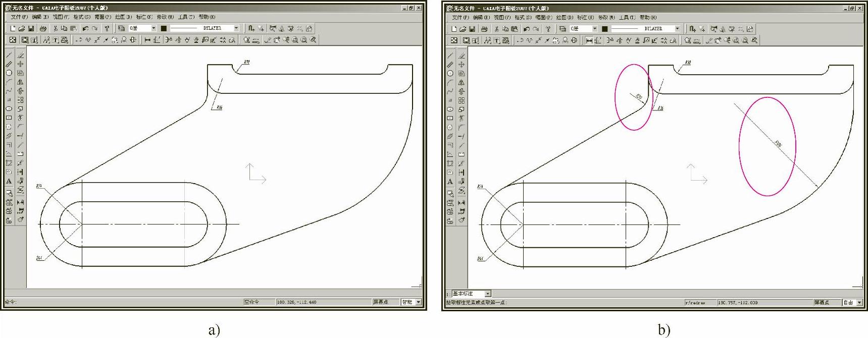Select the Ellipse tool in window a

[9, 108]
